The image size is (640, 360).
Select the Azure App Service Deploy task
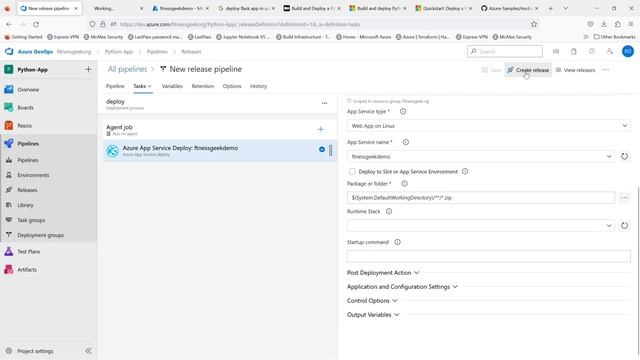tap(220, 151)
